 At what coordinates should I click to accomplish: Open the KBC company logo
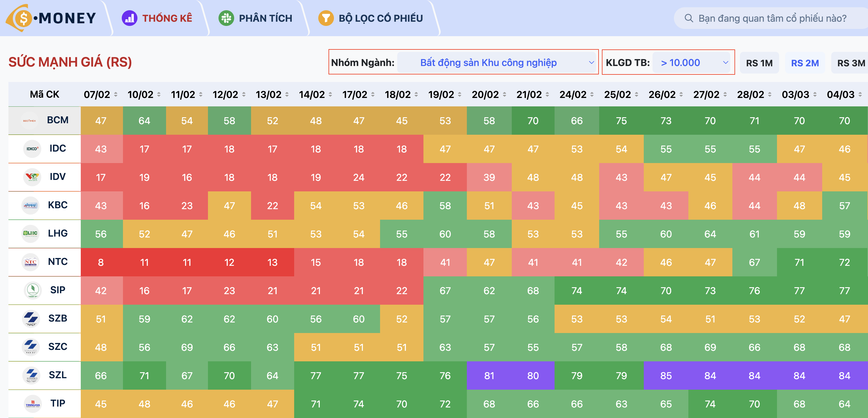click(30, 206)
